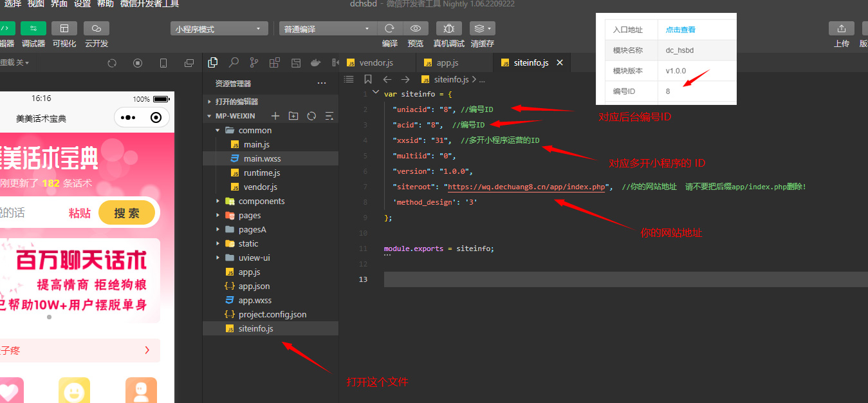868x403 pixels.
Task: Open the 普通编译 compile mode dropdown
Action: [328, 29]
